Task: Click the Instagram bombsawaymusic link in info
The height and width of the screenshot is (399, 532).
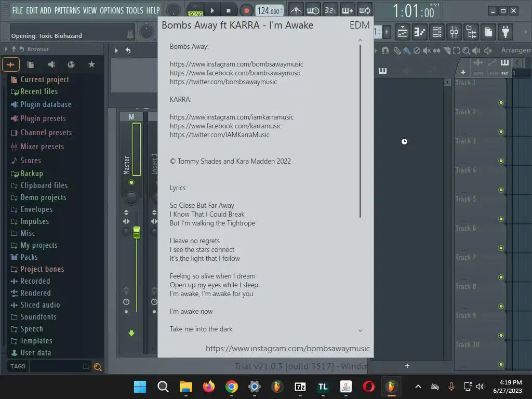Action: pyautogui.click(x=236, y=64)
